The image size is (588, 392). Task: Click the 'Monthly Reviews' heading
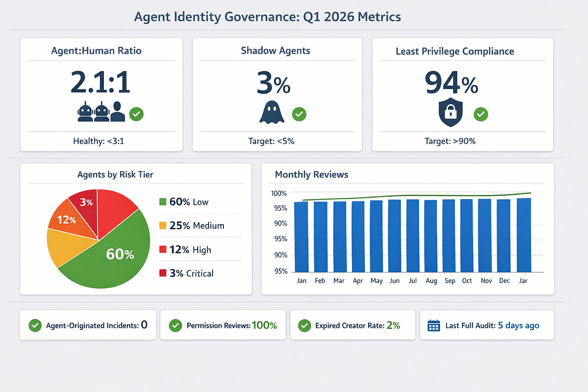pyautogui.click(x=312, y=174)
